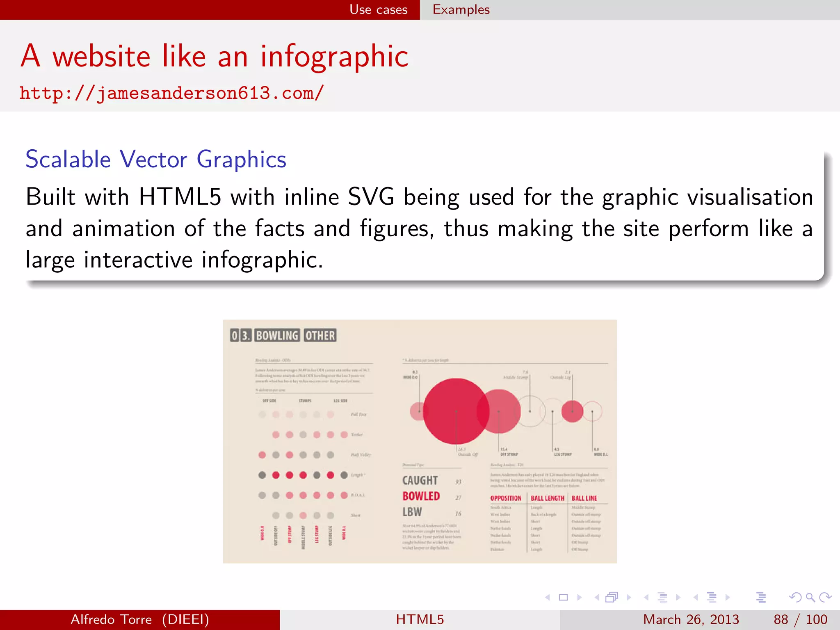The height and width of the screenshot is (630, 840).
Task: Click the slide rectangle icon in navigation bar
Action: (564, 597)
